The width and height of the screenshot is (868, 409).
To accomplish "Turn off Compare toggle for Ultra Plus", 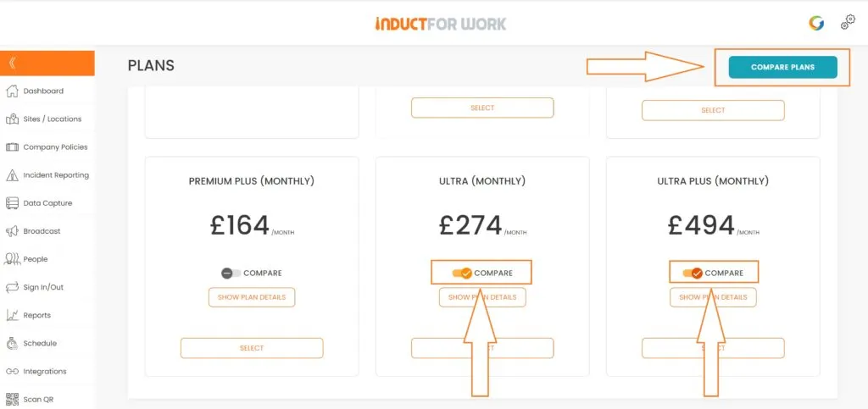I will pyautogui.click(x=693, y=273).
